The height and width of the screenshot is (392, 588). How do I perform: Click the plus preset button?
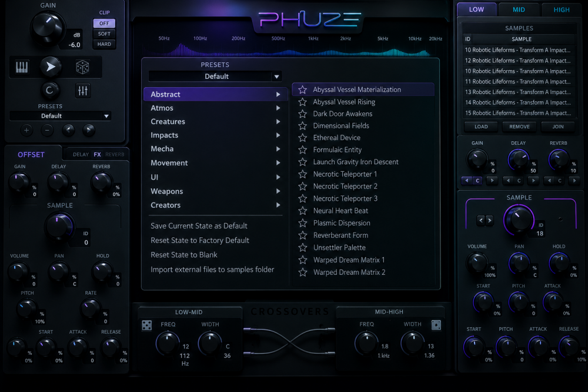(x=26, y=130)
